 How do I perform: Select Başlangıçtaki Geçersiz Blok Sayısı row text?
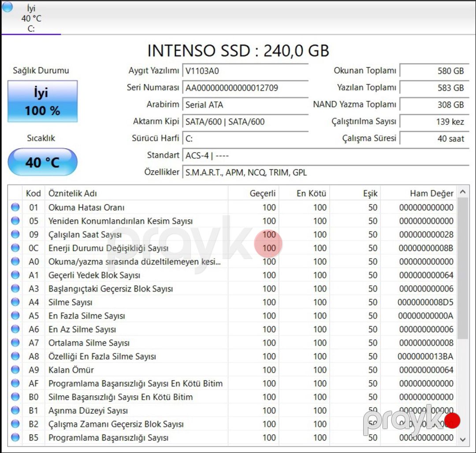click(x=111, y=288)
